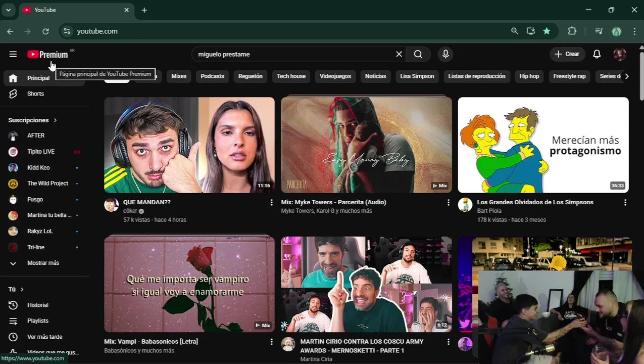This screenshot has width=644, height=364.
Task: Open the AFTER channel subscription
Action: click(x=44, y=135)
